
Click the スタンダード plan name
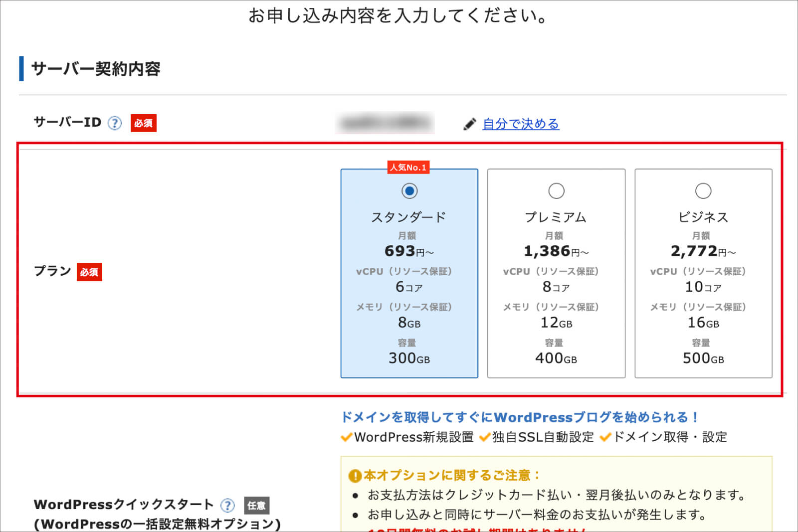coord(409,217)
